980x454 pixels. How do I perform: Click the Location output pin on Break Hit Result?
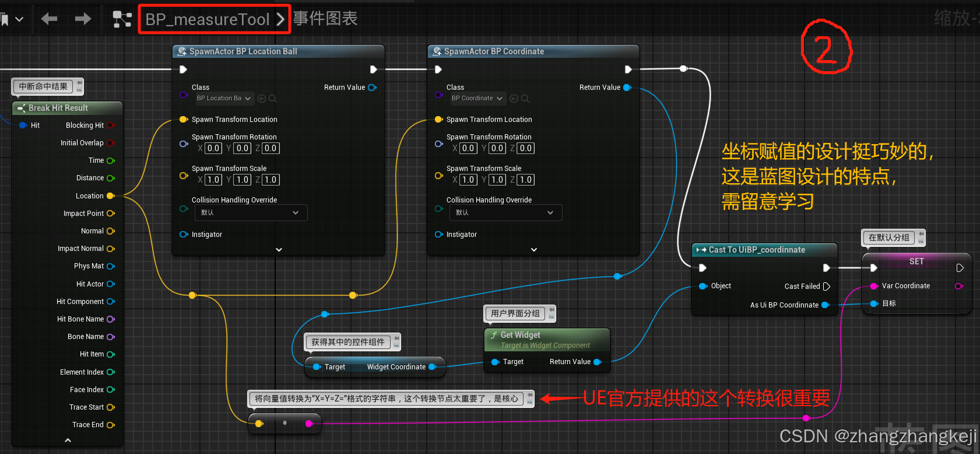pos(110,196)
